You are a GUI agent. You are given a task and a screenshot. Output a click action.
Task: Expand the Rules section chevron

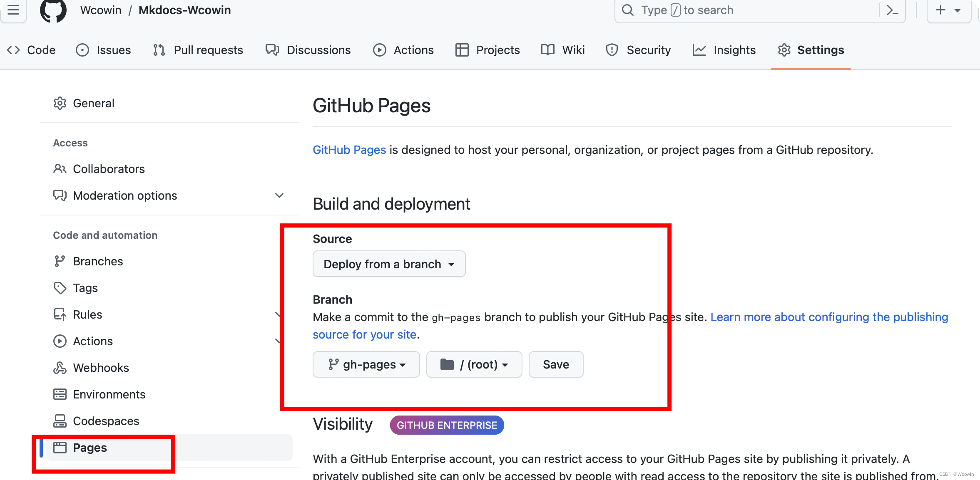tap(279, 314)
